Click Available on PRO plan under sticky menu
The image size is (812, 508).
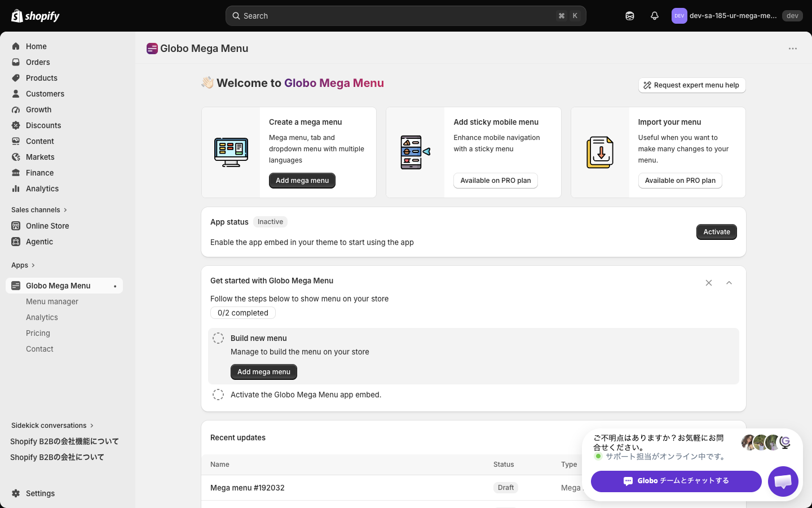(496, 181)
